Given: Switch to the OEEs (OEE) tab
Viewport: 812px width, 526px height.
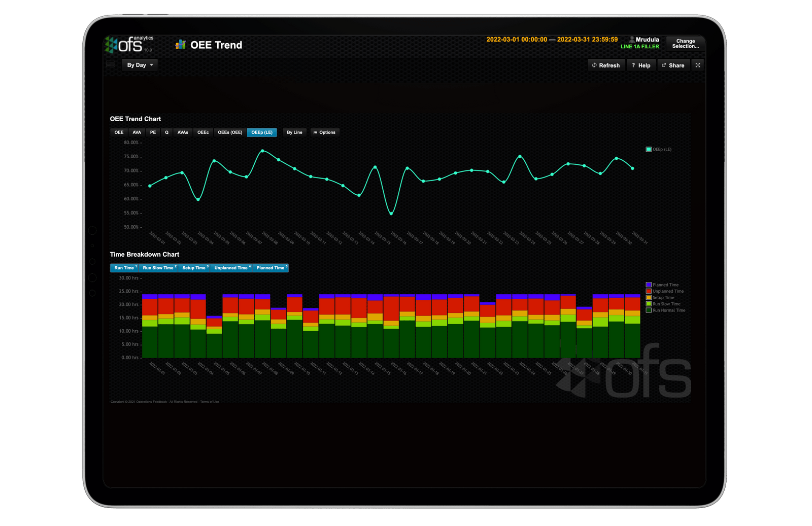Looking at the screenshot, I should (x=230, y=132).
